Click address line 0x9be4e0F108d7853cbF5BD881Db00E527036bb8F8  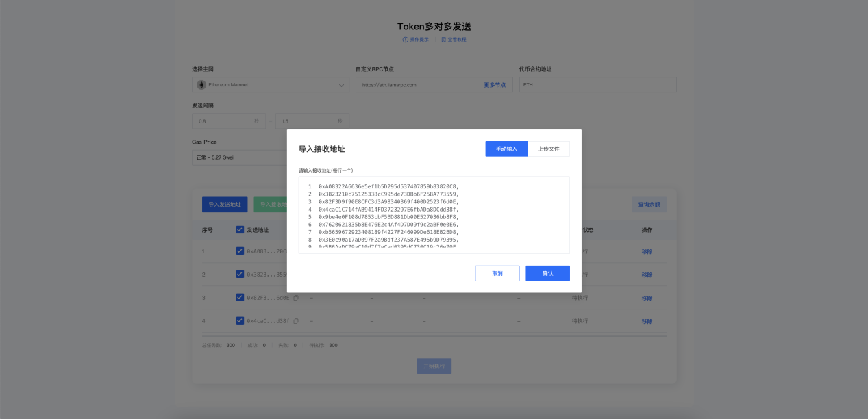tap(388, 216)
